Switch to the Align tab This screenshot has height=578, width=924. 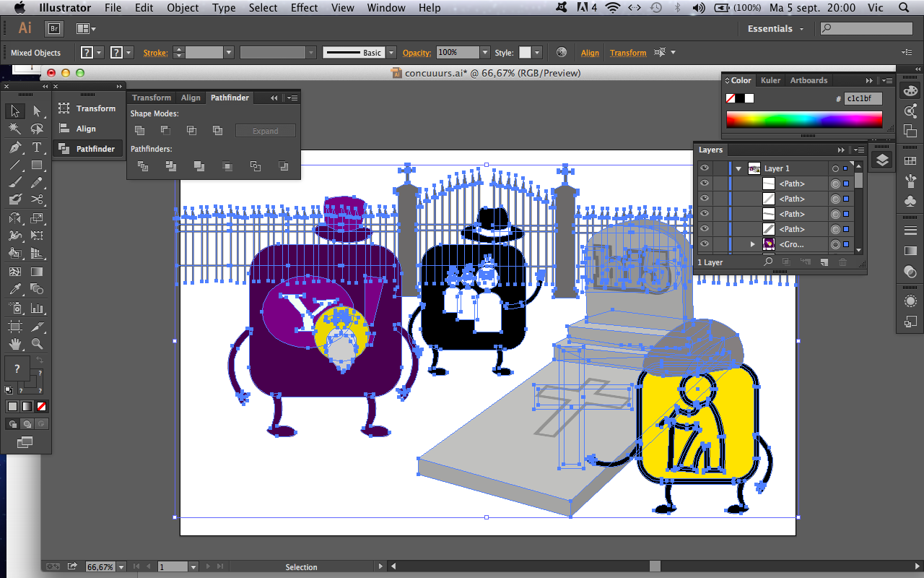191,98
